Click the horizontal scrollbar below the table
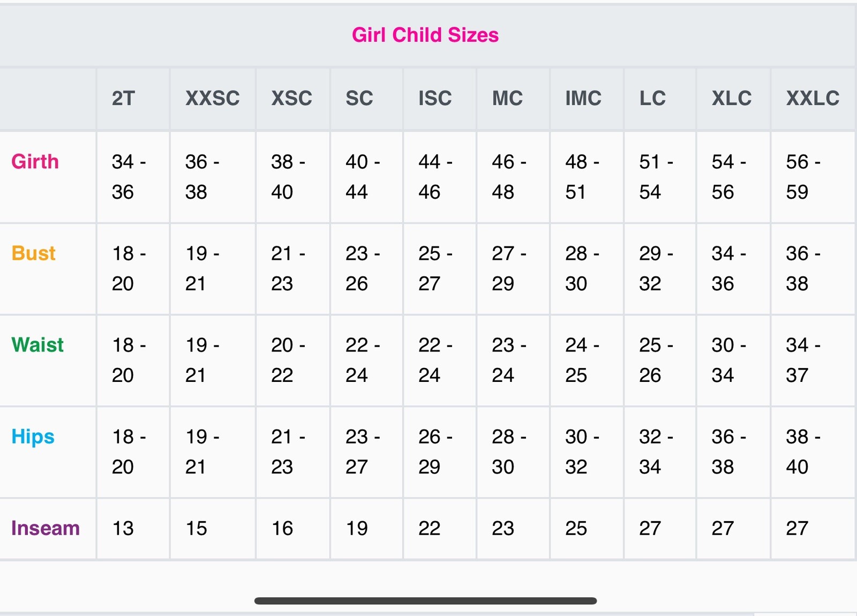 click(425, 601)
